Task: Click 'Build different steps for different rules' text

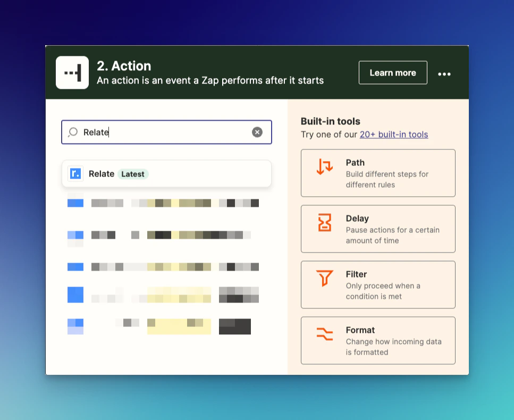Action: [387, 179]
